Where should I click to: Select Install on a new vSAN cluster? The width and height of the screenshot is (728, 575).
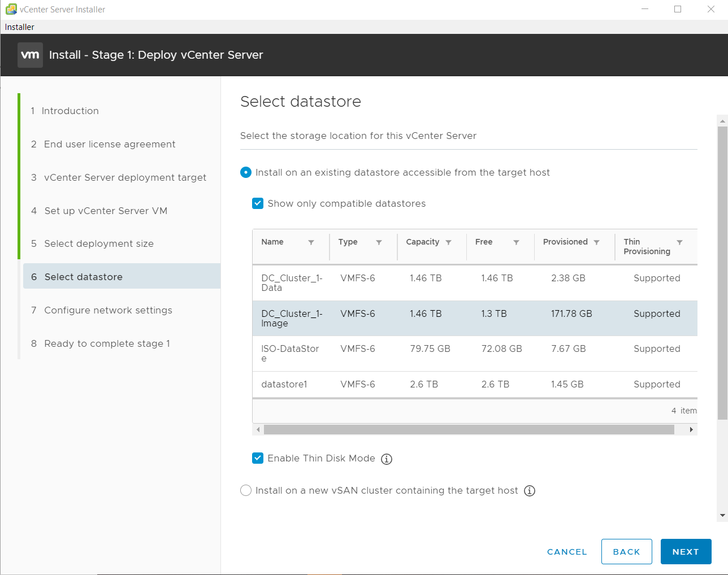coord(246,490)
